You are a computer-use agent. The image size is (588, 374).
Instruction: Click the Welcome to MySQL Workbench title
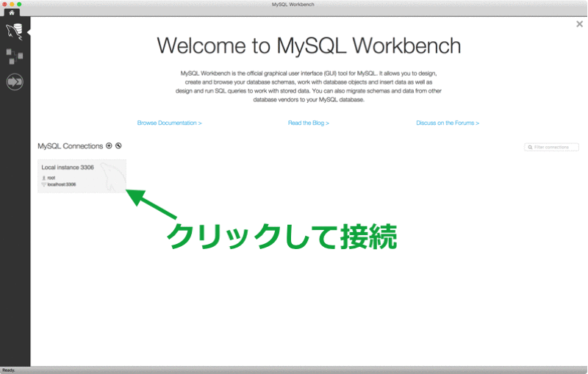pos(309,46)
